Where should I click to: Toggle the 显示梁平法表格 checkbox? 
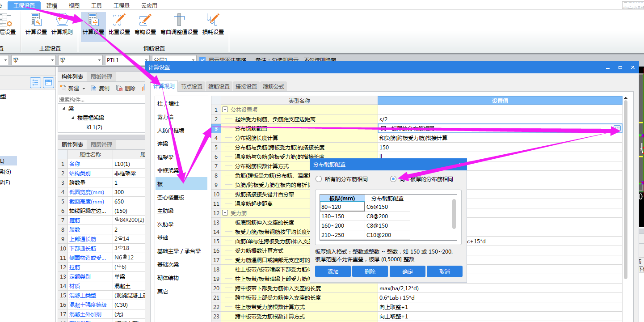(203, 59)
